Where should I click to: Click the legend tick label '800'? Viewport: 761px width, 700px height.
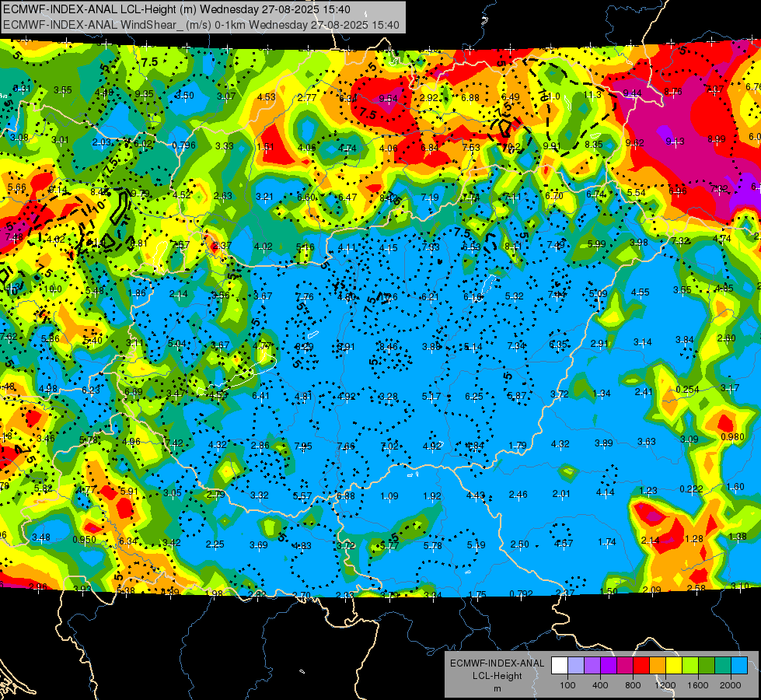click(x=633, y=685)
